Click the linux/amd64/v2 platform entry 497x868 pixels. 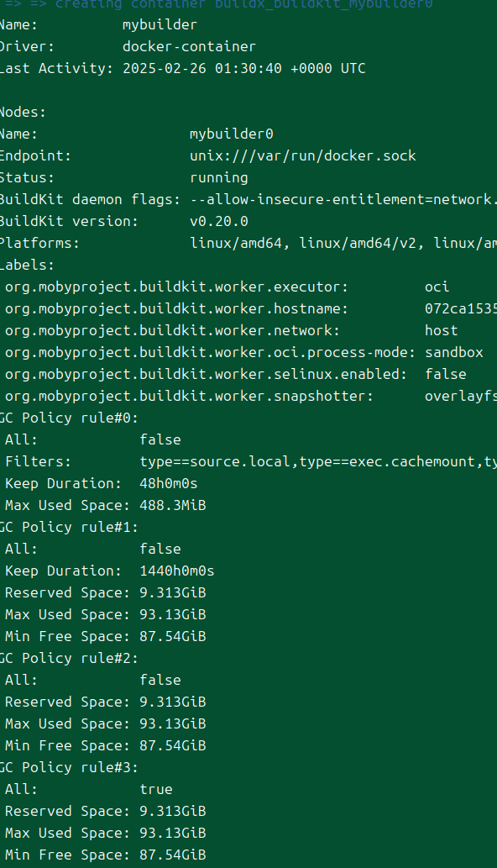358,243
